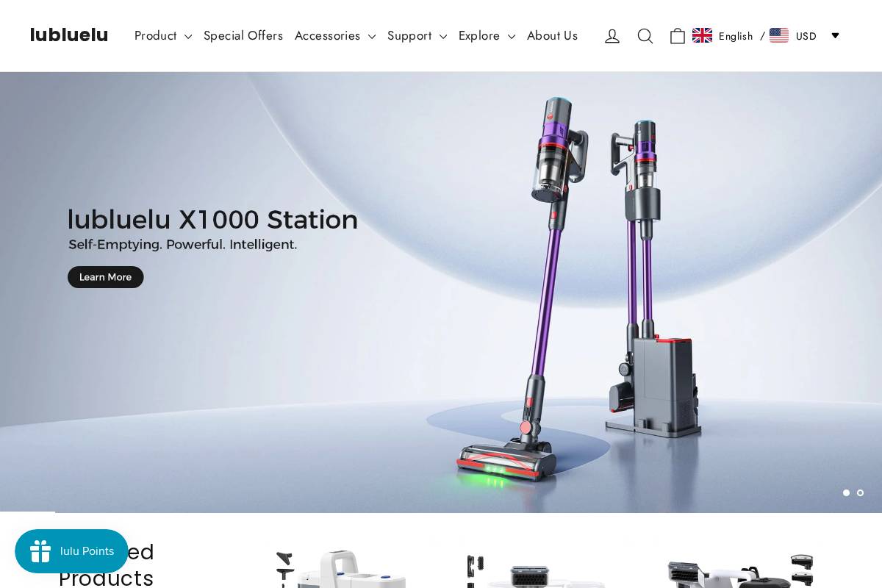Viewport: 882px width, 588px height.
Task: Go to lubluelu homepage via logo
Action: click(69, 35)
